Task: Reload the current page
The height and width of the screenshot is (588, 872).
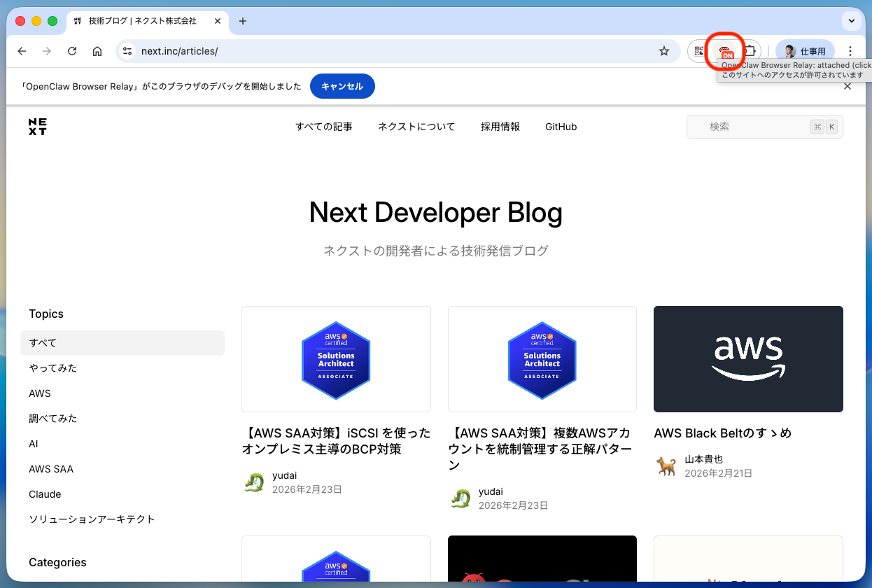Action: [x=72, y=51]
